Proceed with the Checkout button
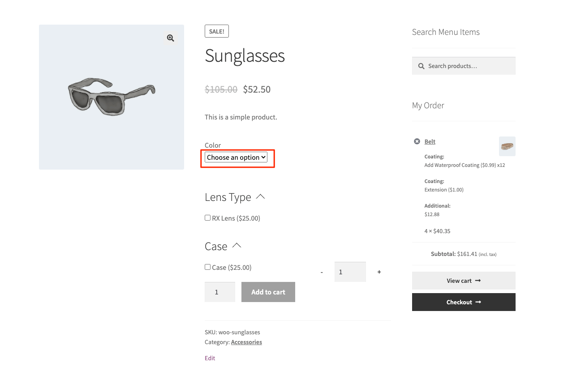 (464, 302)
